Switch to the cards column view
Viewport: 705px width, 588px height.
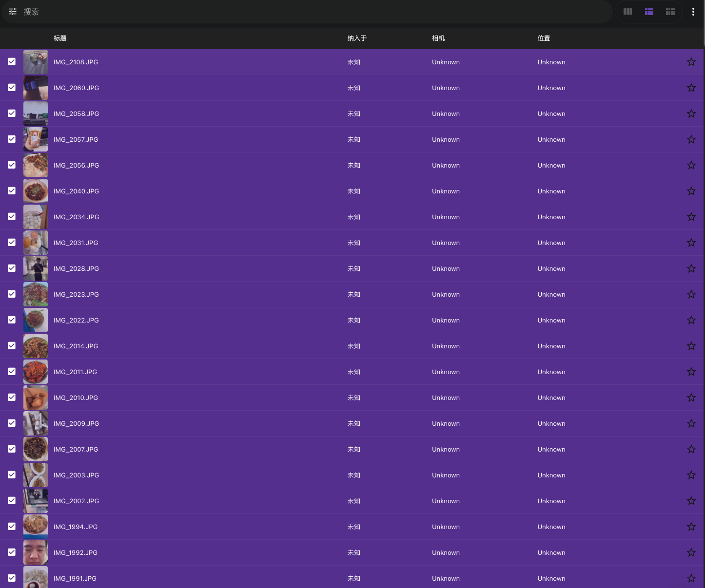point(627,12)
